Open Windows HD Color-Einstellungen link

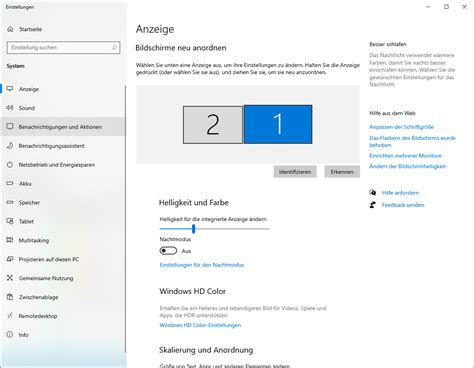click(x=200, y=325)
